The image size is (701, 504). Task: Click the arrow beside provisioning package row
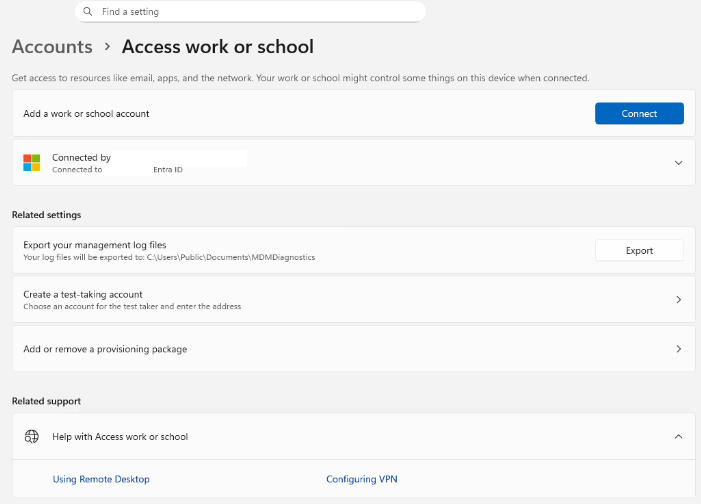[x=678, y=349]
